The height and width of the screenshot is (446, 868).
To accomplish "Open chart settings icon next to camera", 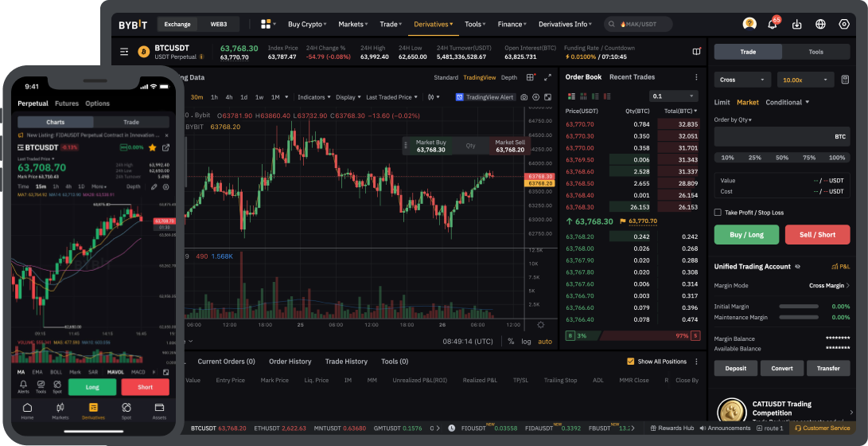I will click(536, 97).
